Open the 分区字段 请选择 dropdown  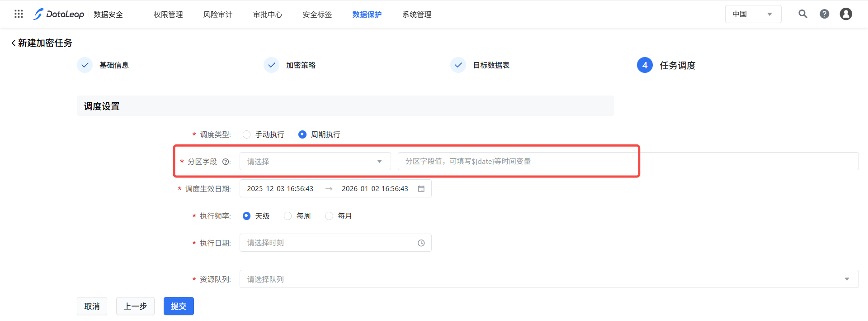315,161
